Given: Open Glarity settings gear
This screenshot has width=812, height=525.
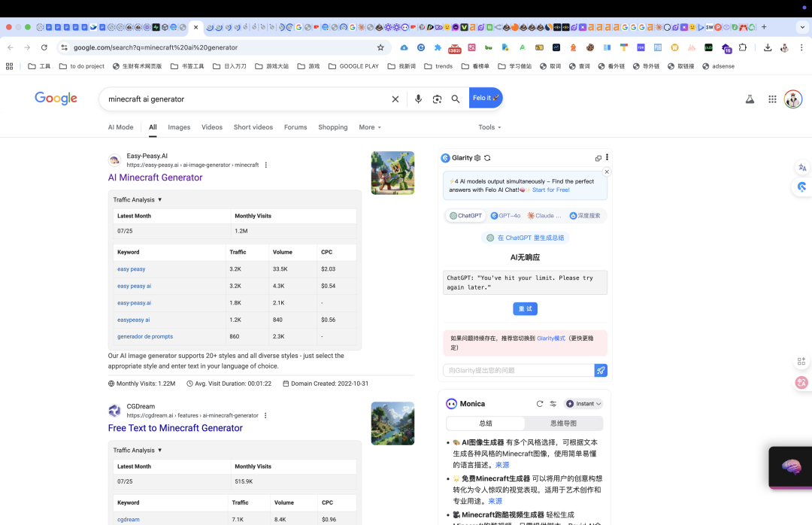Looking at the screenshot, I should point(477,158).
